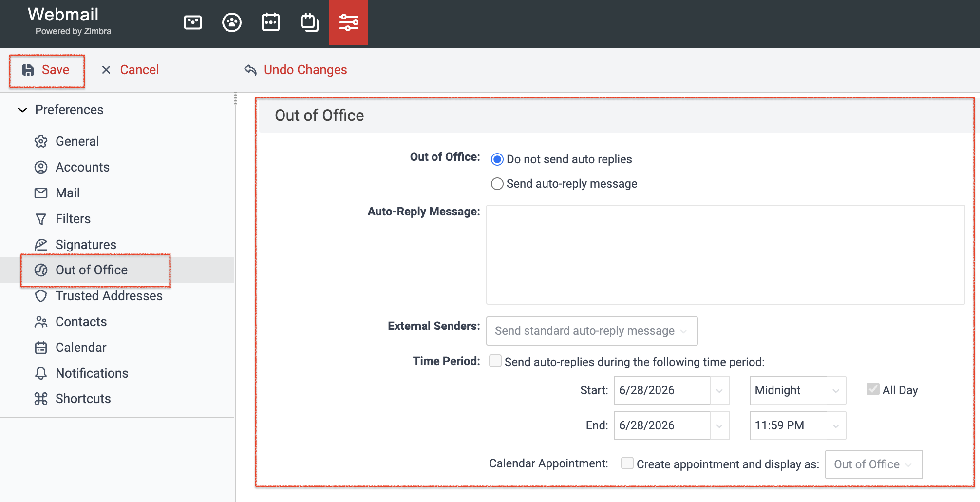Click the Start date field 6/28/2026
This screenshot has height=502, width=980.
click(662, 390)
